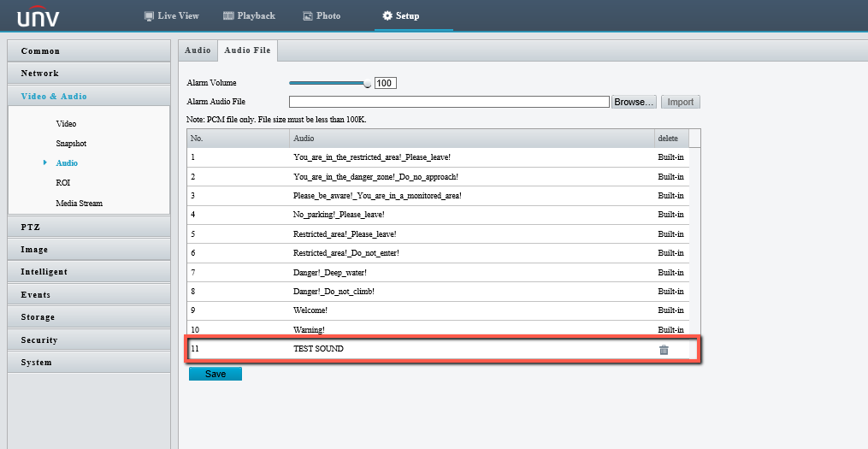Click the Audio column header
This screenshot has height=449, width=868.
472,139
